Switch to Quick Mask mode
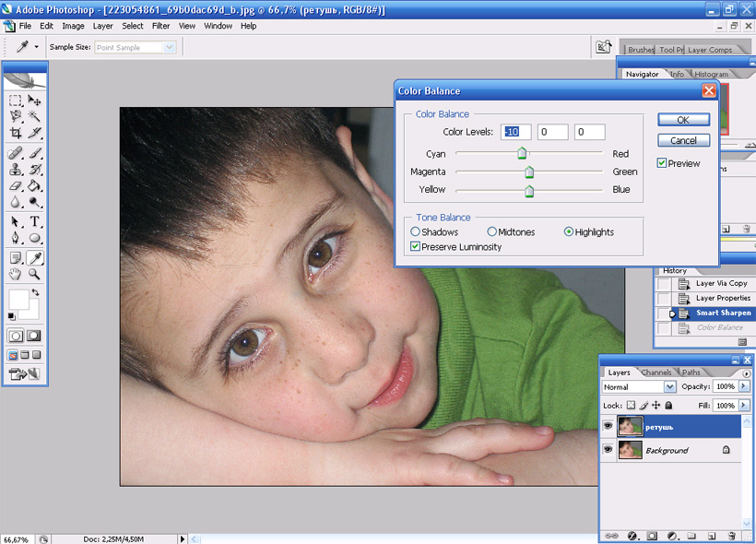Viewport: 756px width, 544px height. pos(34,336)
